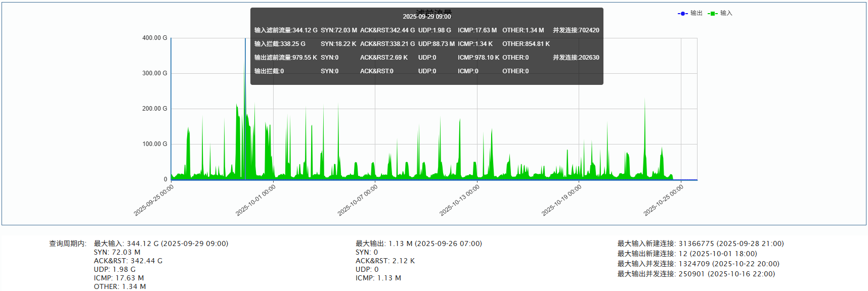Click the 200.00 G y-axis label
Image resolution: width=868 pixels, height=291 pixels.
[x=154, y=109]
